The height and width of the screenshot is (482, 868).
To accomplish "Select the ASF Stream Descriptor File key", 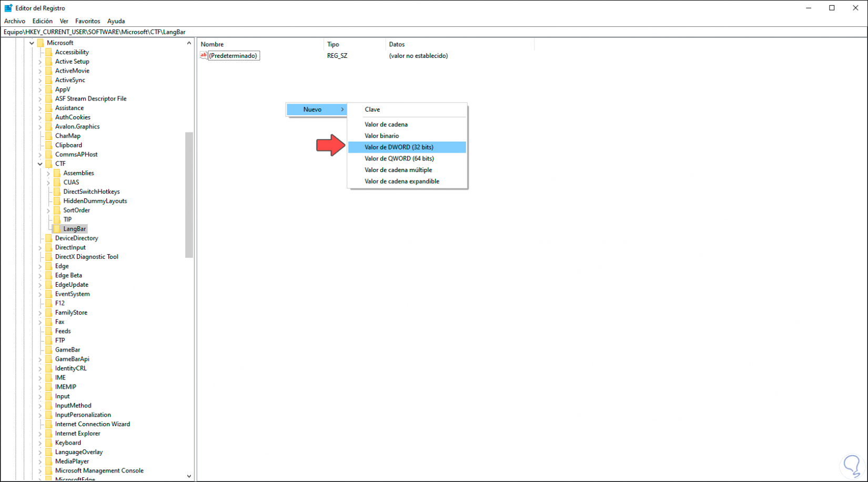I will click(x=91, y=99).
